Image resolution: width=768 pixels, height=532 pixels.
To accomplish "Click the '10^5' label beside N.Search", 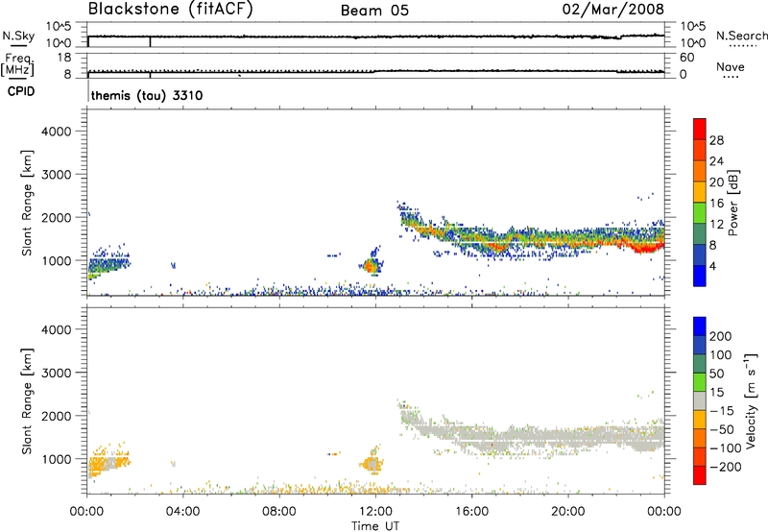I will pos(693,27).
